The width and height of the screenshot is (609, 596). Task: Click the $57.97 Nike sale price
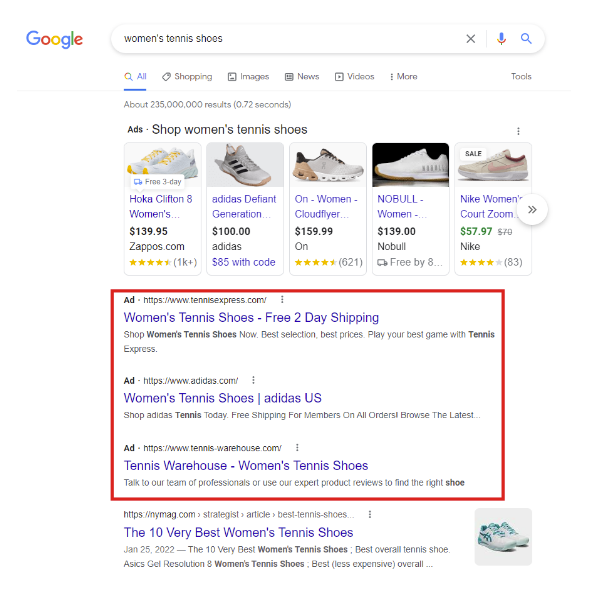[476, 231]
